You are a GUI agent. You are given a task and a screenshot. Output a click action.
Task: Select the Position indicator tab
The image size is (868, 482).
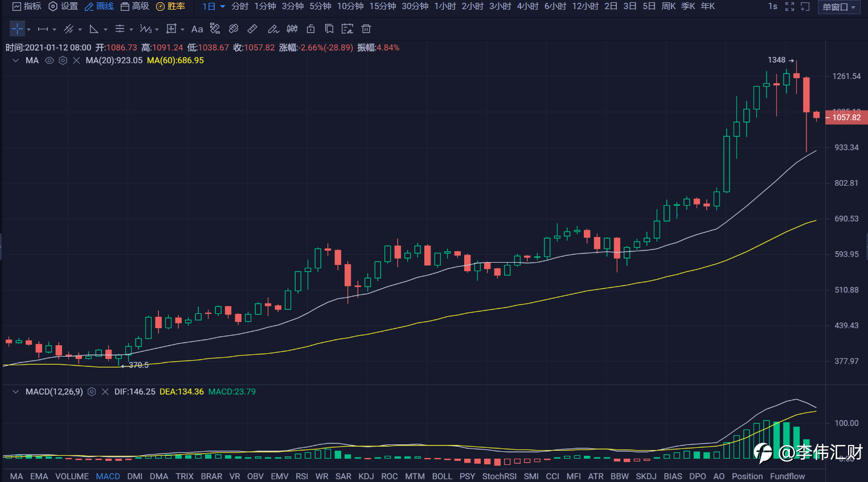747,476
